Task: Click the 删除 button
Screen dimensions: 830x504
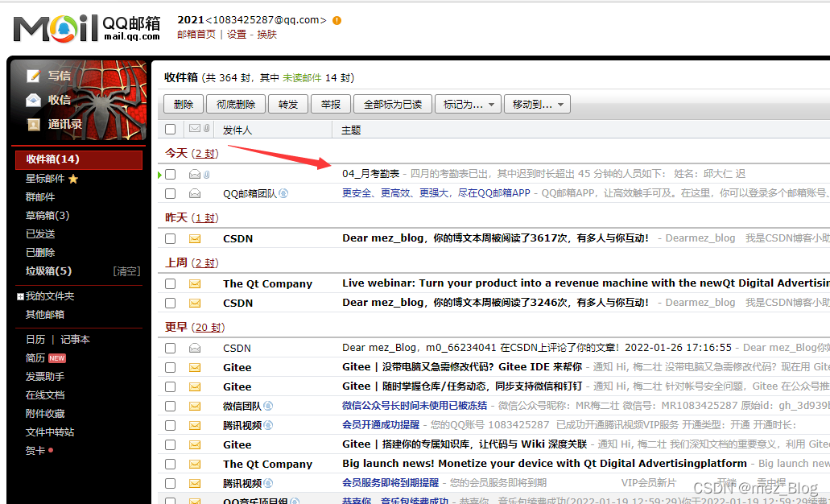Action: pos(184,105)
